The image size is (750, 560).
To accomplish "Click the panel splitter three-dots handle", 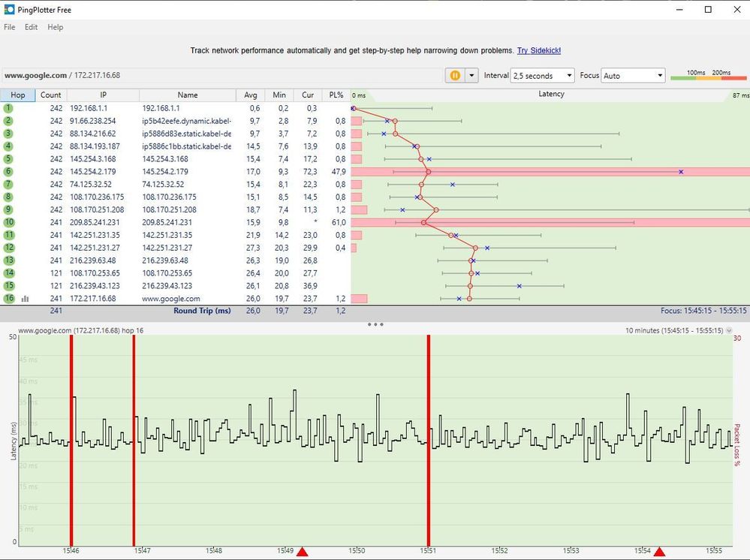I will pos(375,324).
